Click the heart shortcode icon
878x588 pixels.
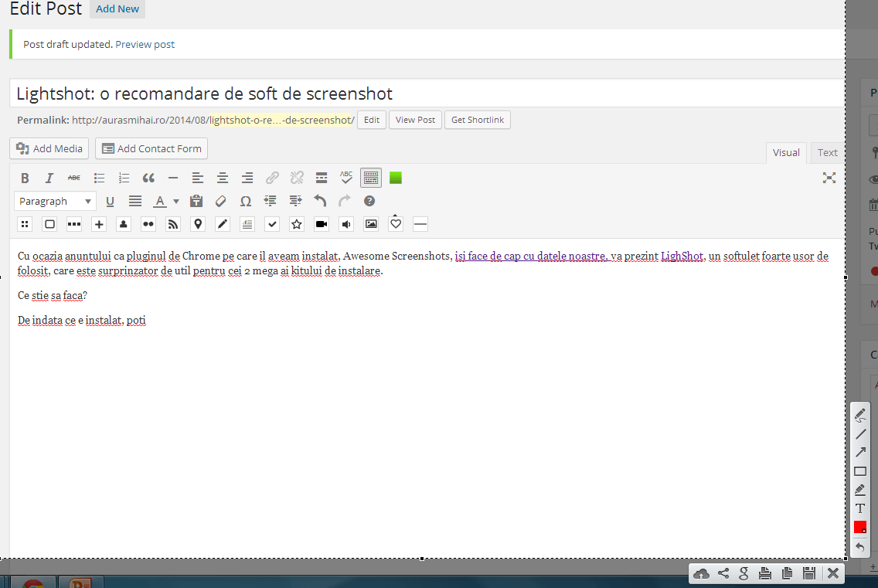[x=395, y=223]
